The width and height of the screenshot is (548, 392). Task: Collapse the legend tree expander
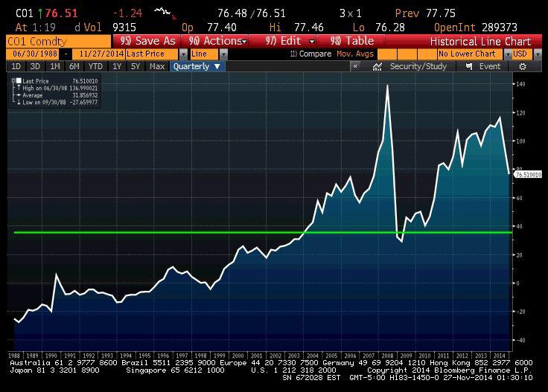(x=13, y=81)
